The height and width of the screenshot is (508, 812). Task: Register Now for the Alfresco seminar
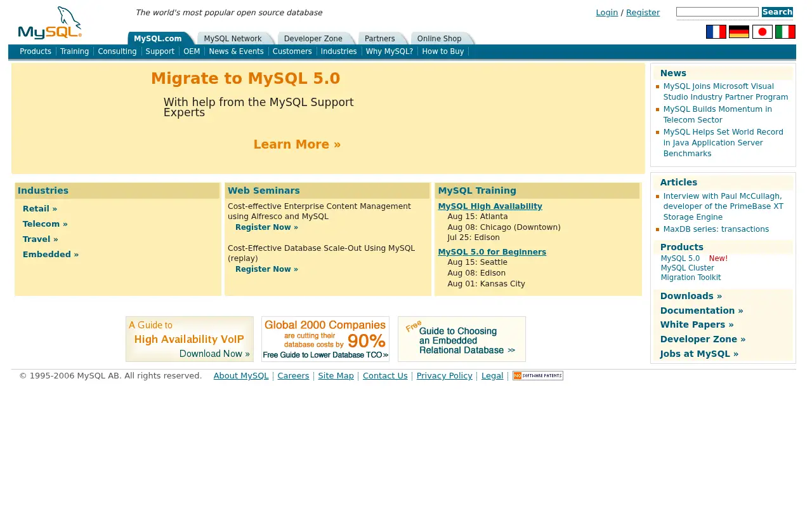[x=266, y=227]
